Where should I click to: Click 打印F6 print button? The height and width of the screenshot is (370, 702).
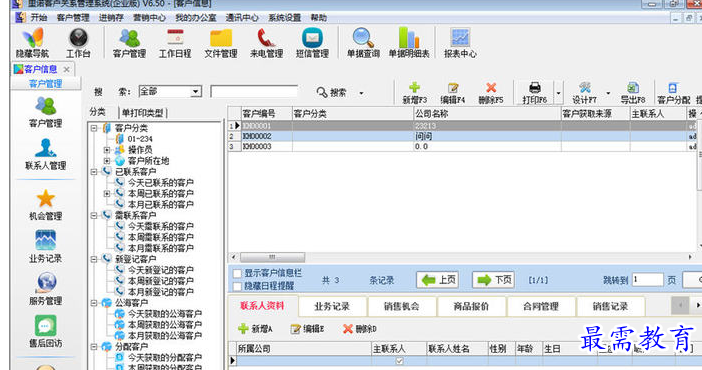[535, 93]
